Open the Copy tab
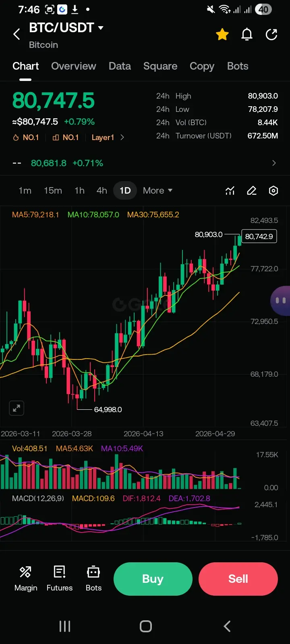This screenshot has height=644, width=290. pos(202,66)
